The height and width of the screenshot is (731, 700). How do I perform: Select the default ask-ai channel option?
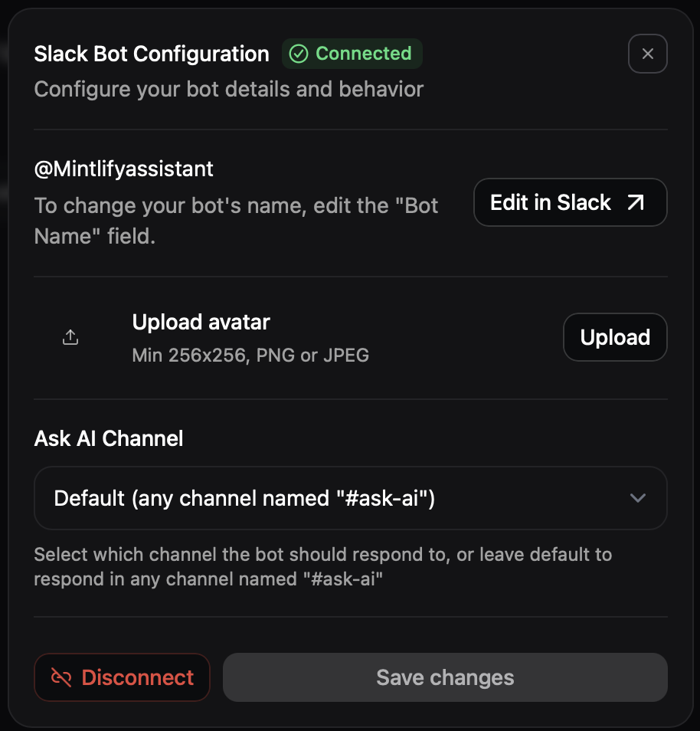(350, 498)
